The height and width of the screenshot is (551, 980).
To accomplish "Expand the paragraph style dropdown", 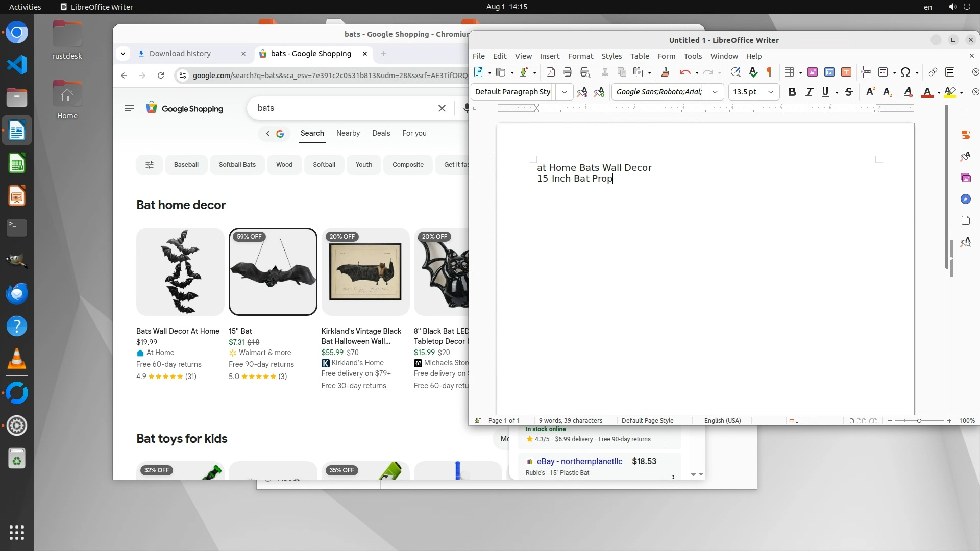I will click(x=564, y=92).
